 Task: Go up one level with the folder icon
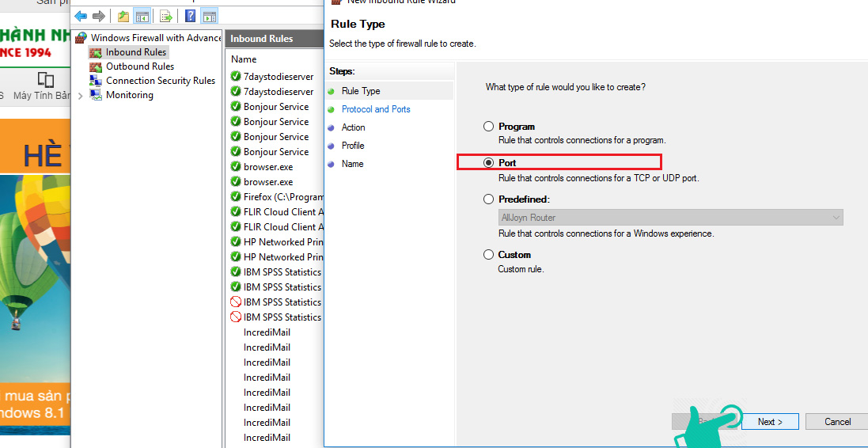pos(123,16)
